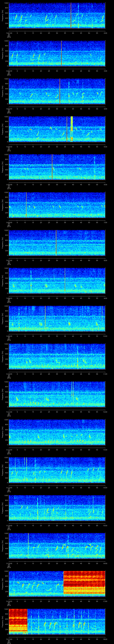The height and width of the screenshot is (644, 114).
Task: Click the Frequency (Hz) axis label of the 5:15:00 panel
Action: pyautogui.click(x=3, y=546)
